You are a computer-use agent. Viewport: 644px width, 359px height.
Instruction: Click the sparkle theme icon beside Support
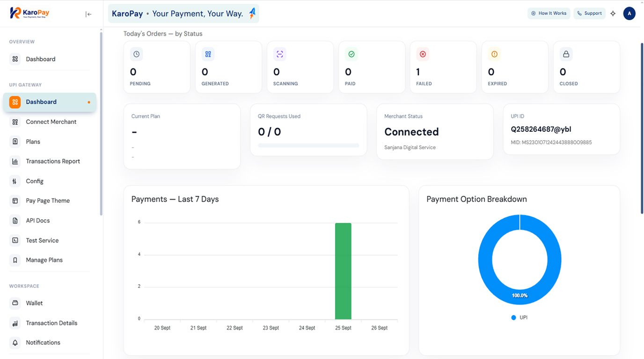(x=613, y=14)
